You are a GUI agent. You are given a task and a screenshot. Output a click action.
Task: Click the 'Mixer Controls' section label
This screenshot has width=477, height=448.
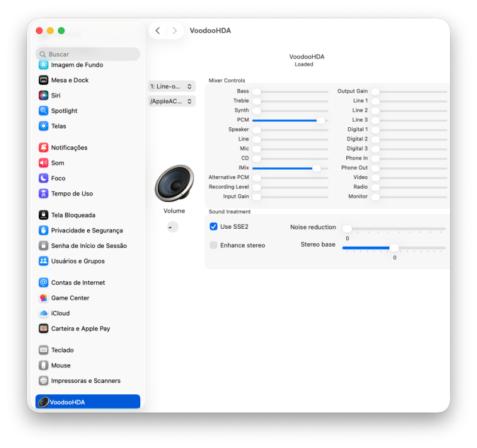pos(227,81)
